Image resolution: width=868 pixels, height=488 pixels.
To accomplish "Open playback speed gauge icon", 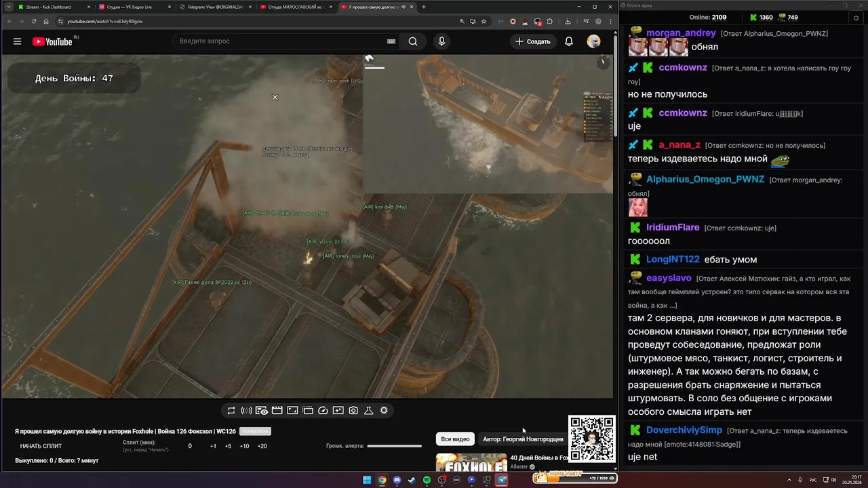I will 323,411.
